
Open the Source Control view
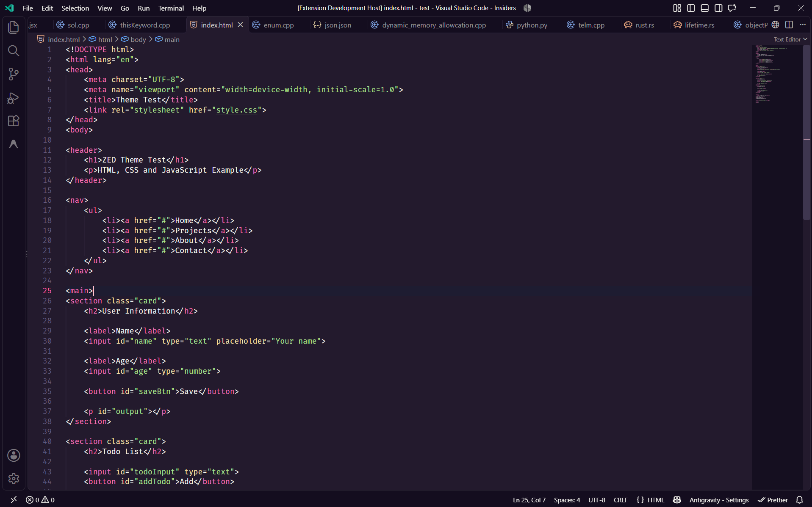[x=14, y=74]
